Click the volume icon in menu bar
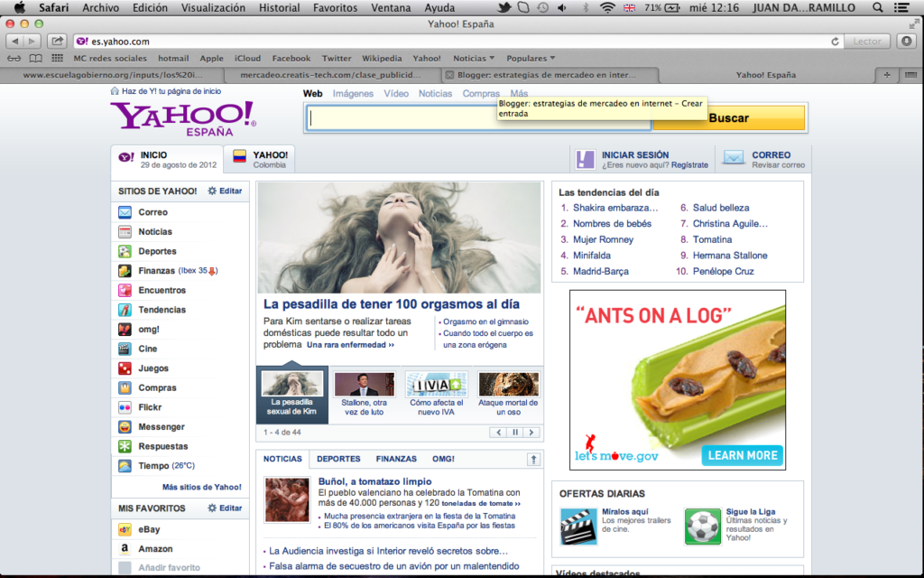The width and height of the screenshot is (924, 578). tap(562, 7)
